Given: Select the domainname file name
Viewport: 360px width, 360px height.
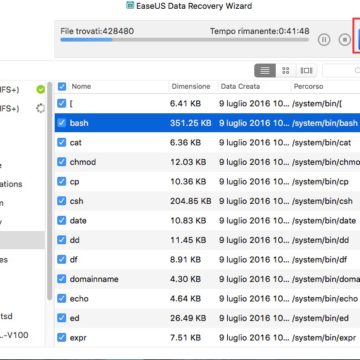Looking at the screenshot, I should pos(94,279).
